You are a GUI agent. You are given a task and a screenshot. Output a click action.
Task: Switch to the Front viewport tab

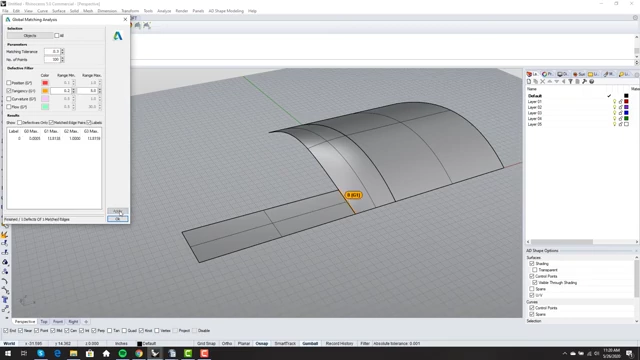point(58,322)
